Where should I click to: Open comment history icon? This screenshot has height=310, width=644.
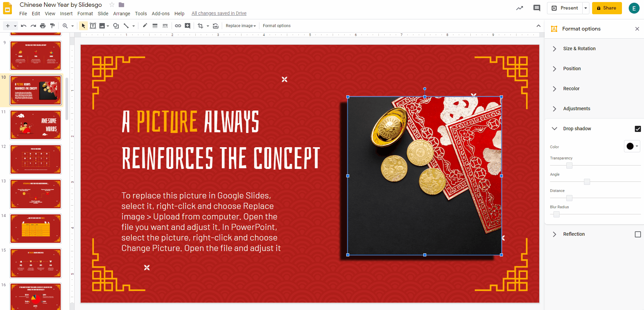point(537,8)
